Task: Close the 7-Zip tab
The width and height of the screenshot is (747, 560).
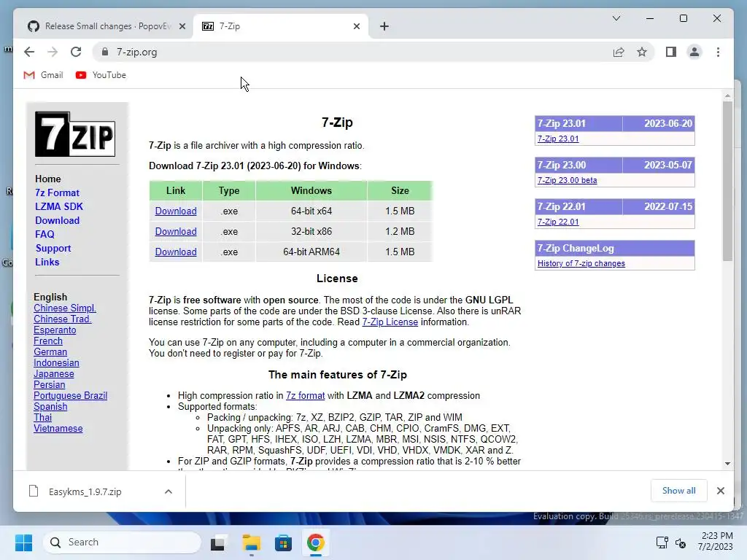Action: (x=356, y=26)
